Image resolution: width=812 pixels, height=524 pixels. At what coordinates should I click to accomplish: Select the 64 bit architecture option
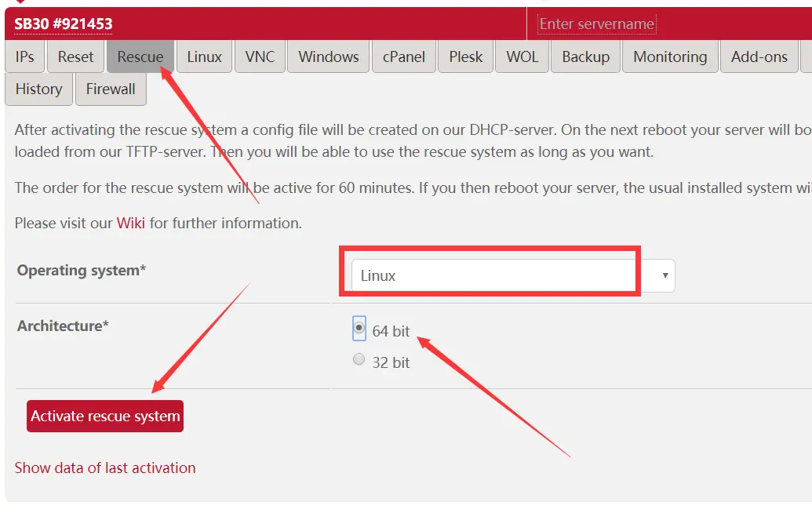tap(359, 329)
